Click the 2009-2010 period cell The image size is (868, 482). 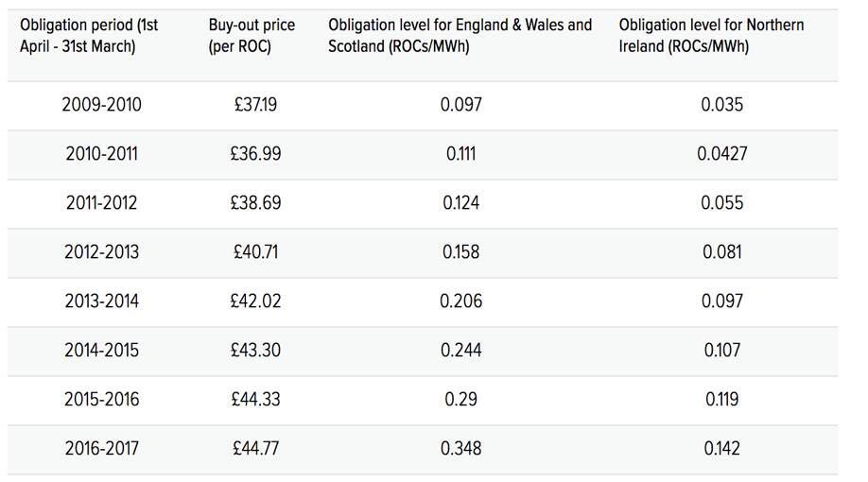pyautogui.click(x=101, y=104)
